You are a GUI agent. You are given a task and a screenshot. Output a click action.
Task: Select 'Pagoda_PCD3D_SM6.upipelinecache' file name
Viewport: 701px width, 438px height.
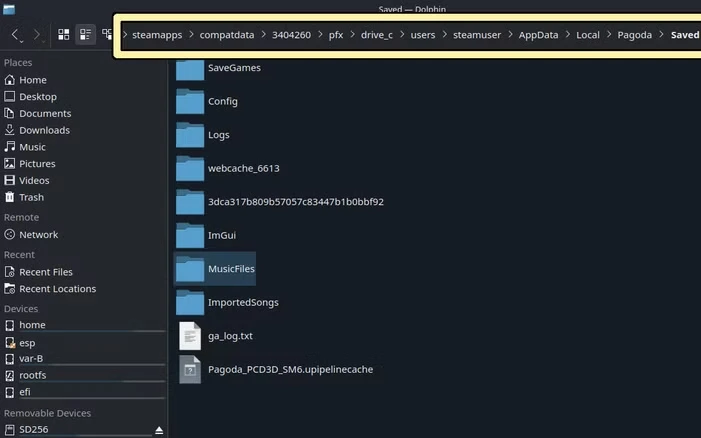tap(291, 370)
